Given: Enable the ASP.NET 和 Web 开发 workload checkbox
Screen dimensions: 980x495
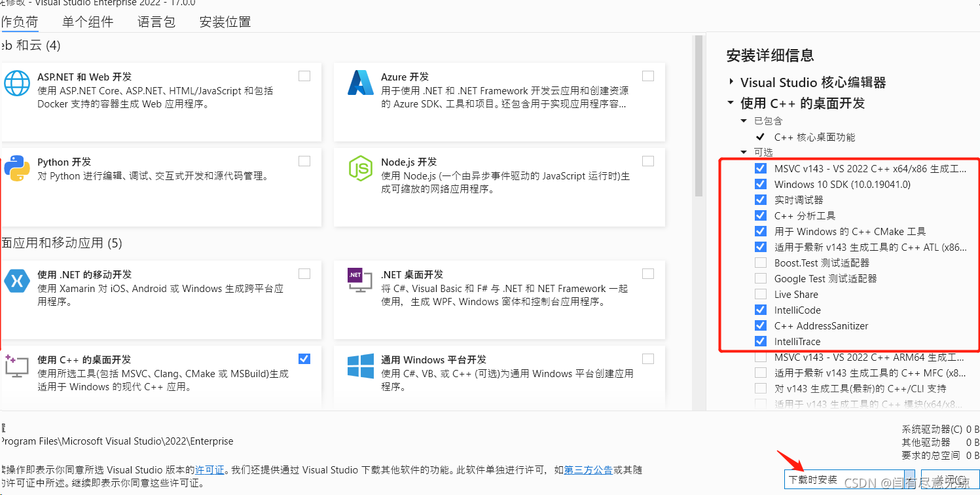Looking at the screenshot, I should click(x=304, y=76).
